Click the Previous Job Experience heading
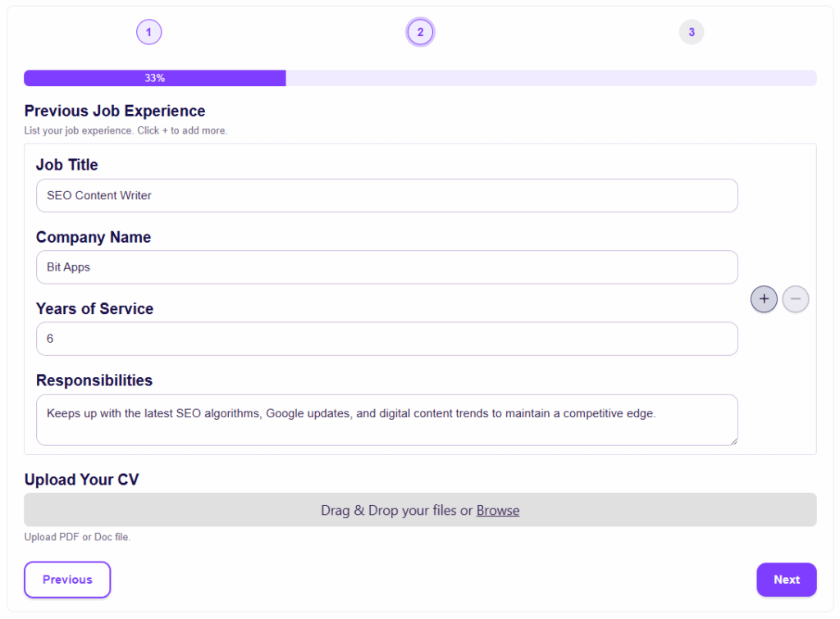 [x=115, y=111]
